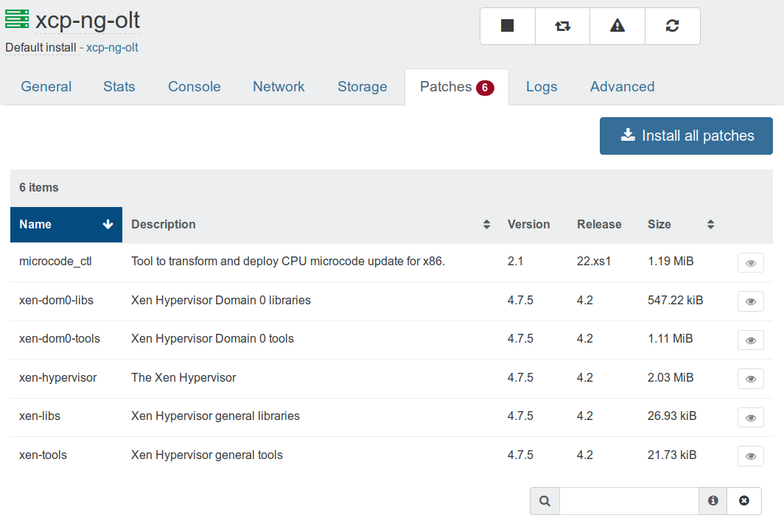Go to the Network tab

pyautogui.click(x=279, y=86)
